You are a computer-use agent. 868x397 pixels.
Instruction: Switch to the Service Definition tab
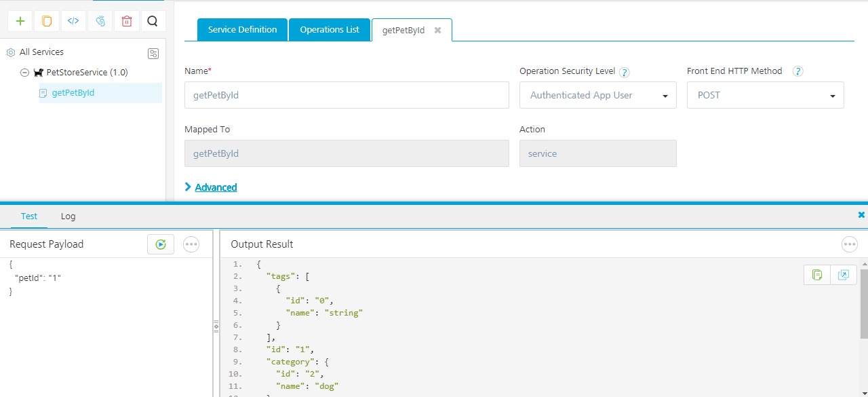pyautogui.click(x=242, y=30)
